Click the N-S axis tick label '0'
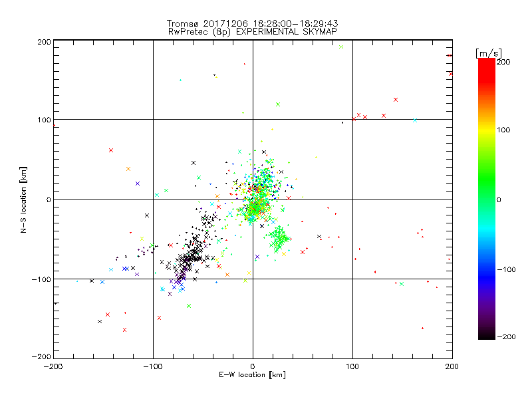532x399 pixels. pos(49,200)
